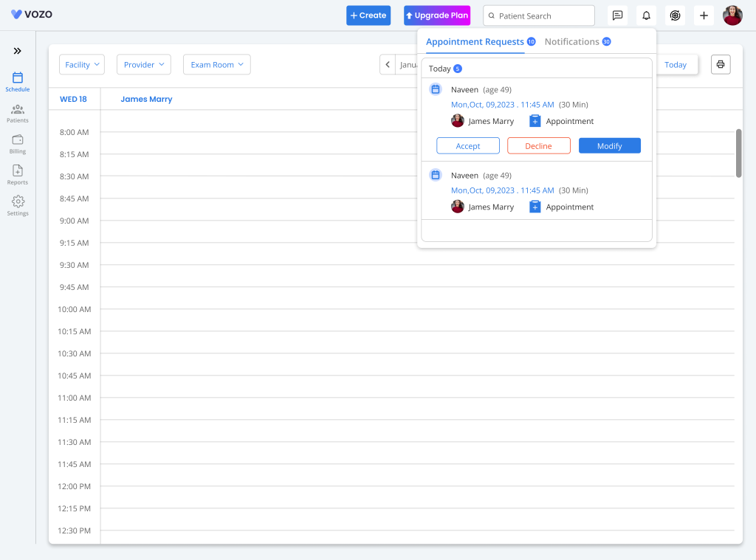Click the search magnifier icon
Screen dimensions: 756x560
(x=491, y=16)
